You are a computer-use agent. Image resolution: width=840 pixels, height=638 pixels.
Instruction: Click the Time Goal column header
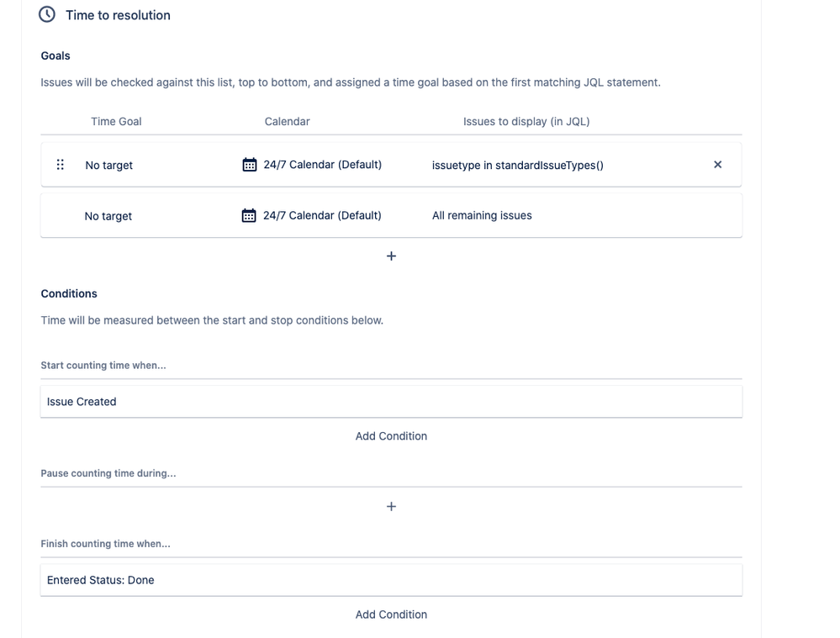tap(116, 121)
